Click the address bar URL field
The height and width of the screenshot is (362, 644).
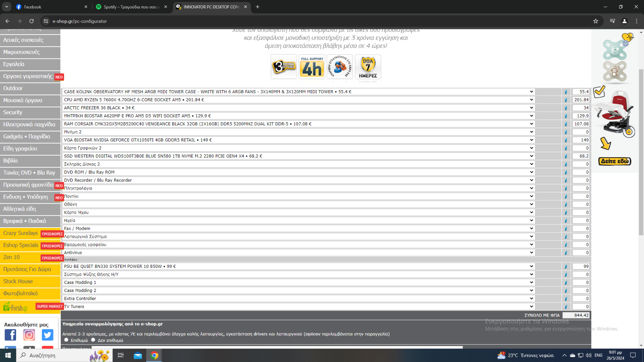[x=318, y=21]
